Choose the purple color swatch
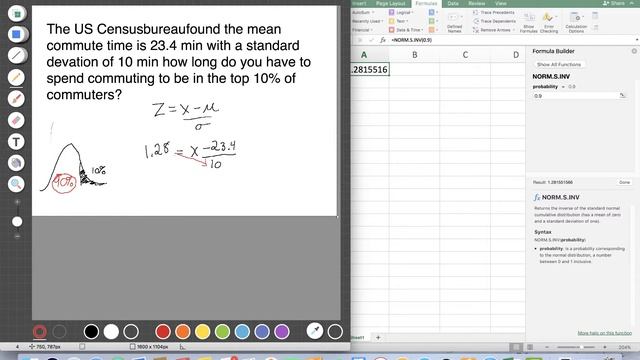The image size is (640, 360). (282, 332)
